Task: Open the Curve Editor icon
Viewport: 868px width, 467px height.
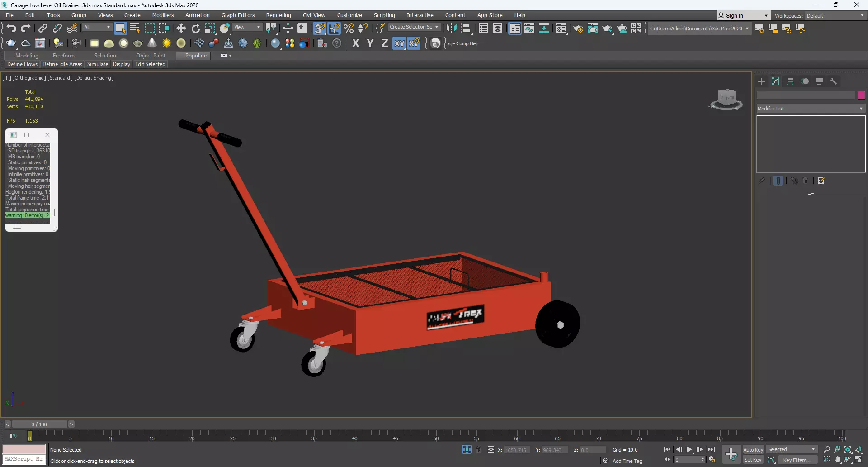Action: point(529,29)
